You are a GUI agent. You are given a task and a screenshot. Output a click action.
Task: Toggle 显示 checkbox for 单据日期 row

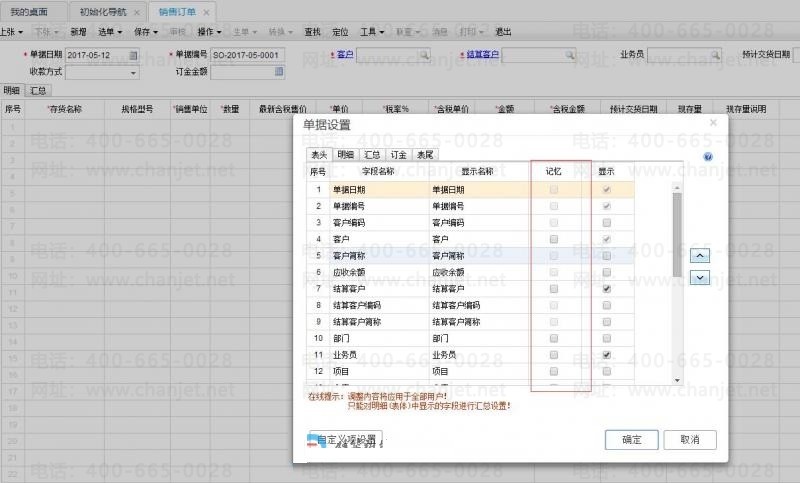click(x=607, y=190)
